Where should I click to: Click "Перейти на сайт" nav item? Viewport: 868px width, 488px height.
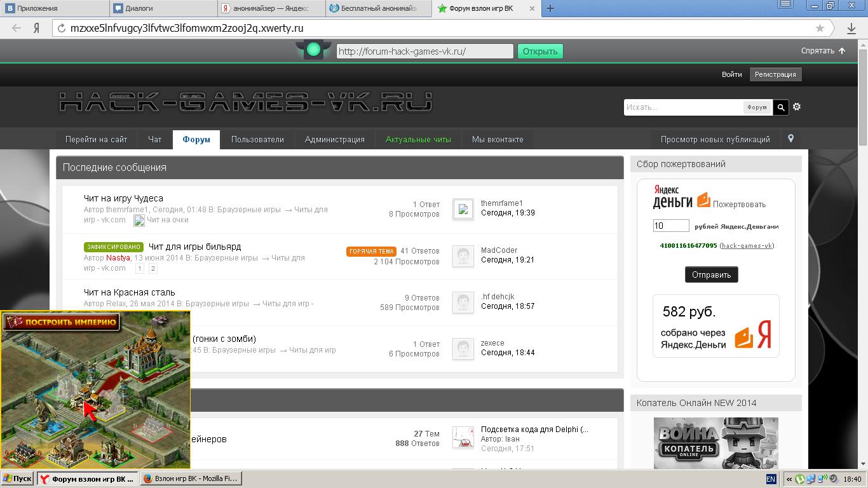(96, 139)
